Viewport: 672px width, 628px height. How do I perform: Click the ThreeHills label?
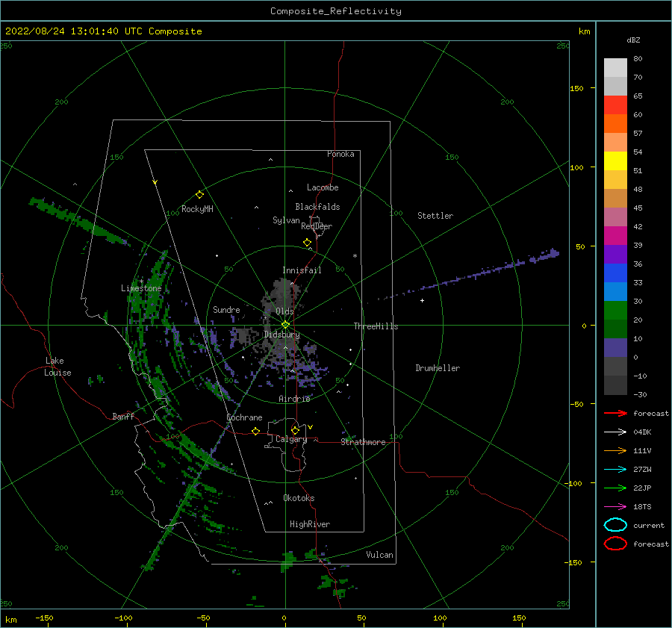[376, 326]
